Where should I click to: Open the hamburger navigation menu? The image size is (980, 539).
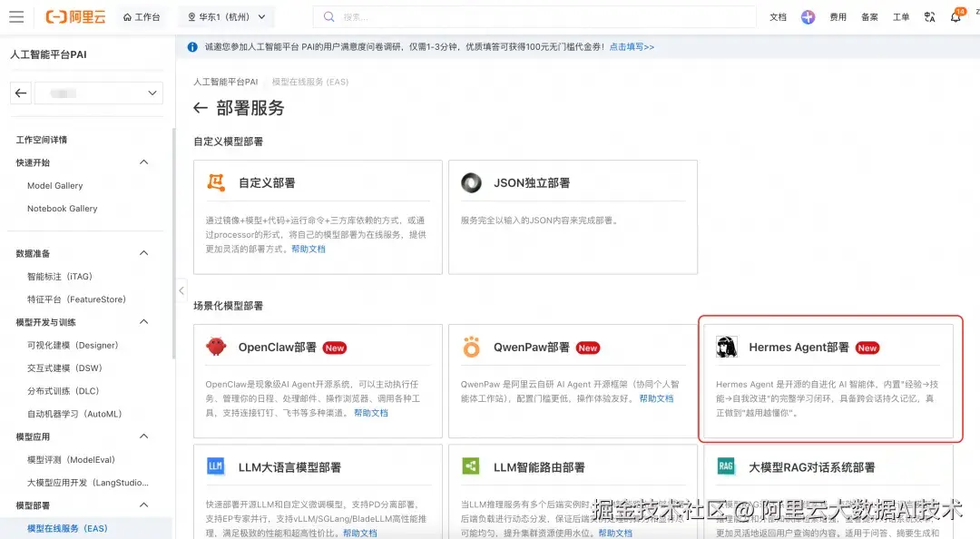[16, 17]
